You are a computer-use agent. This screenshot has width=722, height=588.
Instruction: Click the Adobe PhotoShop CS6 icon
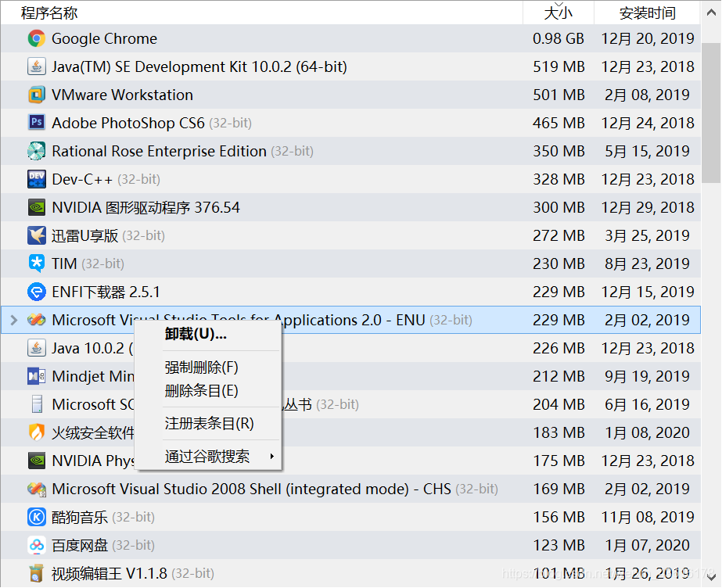tap(37, 123)
